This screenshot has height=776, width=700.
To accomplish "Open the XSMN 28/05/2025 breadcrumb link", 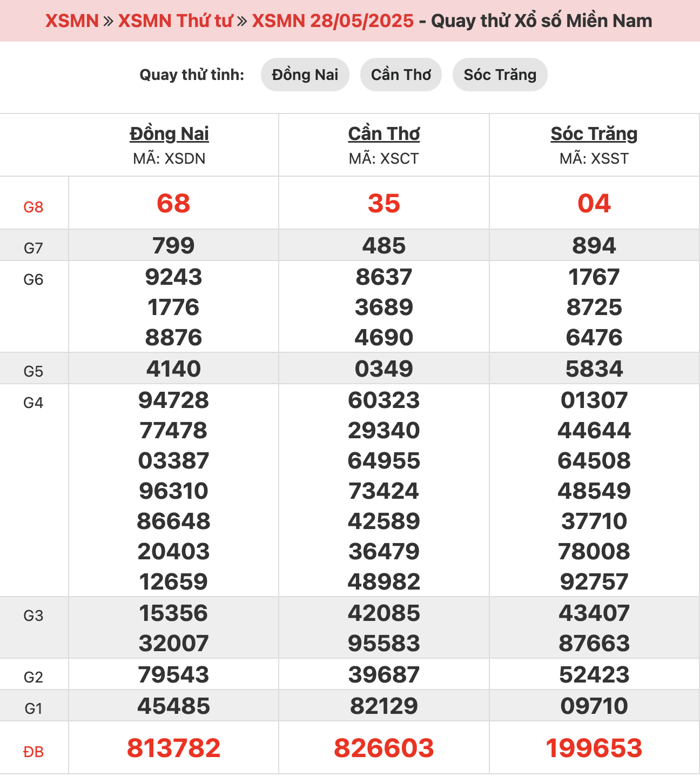I will 333,21.
